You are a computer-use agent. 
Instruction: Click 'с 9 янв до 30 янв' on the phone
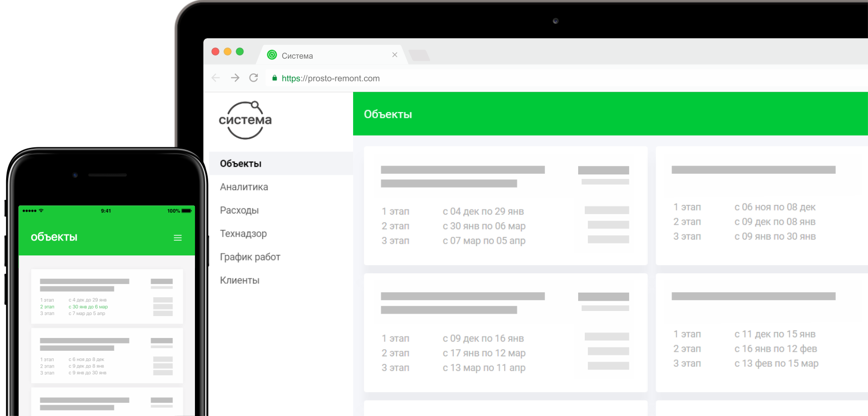[x=88, y=373]
